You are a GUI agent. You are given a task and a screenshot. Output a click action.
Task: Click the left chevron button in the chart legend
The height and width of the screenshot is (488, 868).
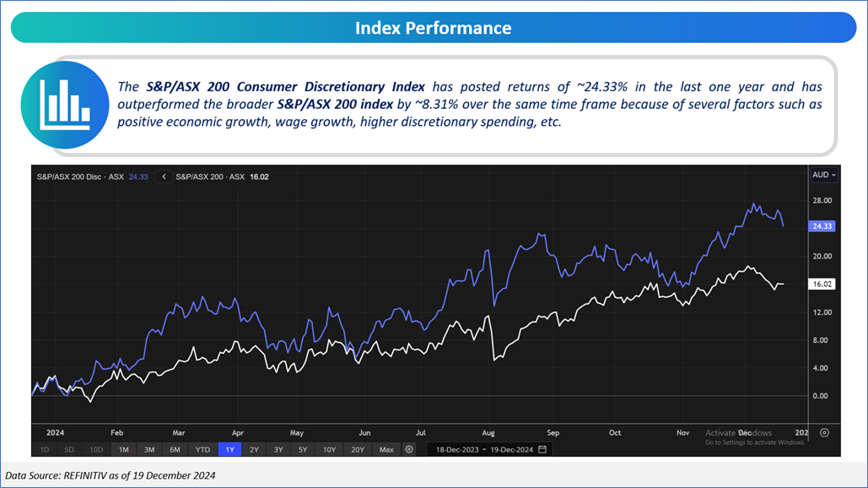point(164,176)
